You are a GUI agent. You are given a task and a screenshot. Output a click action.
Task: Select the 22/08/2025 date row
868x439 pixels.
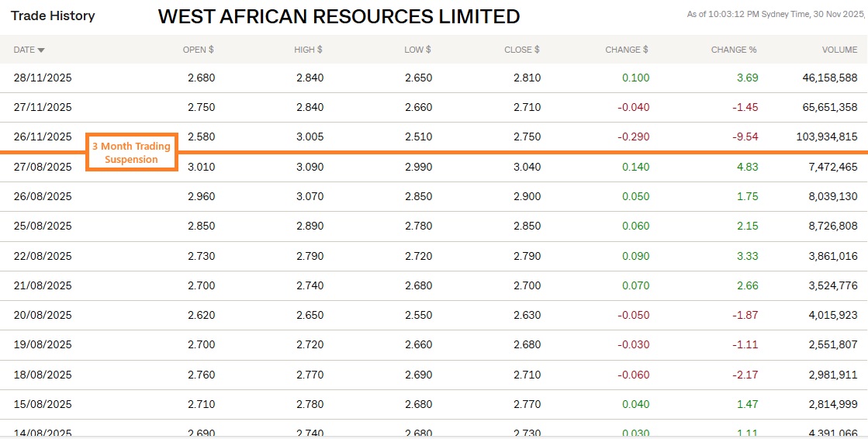tap(43, 256)
